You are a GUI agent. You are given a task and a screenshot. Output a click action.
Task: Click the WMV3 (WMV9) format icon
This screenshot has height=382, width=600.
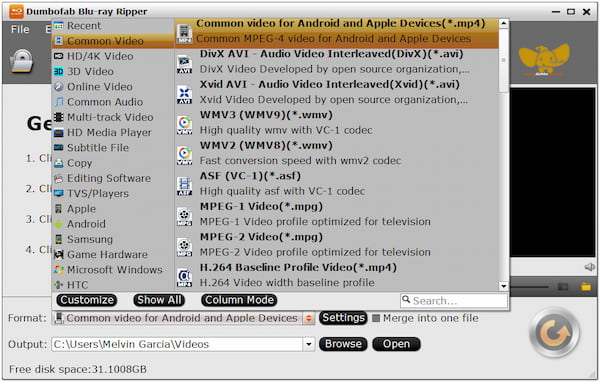coord(184,125)
